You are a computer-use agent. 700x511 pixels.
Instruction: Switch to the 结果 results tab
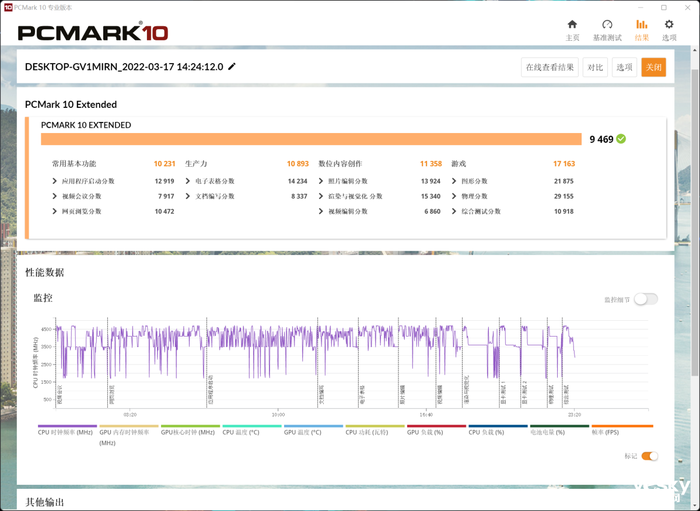tap(642, 30)
